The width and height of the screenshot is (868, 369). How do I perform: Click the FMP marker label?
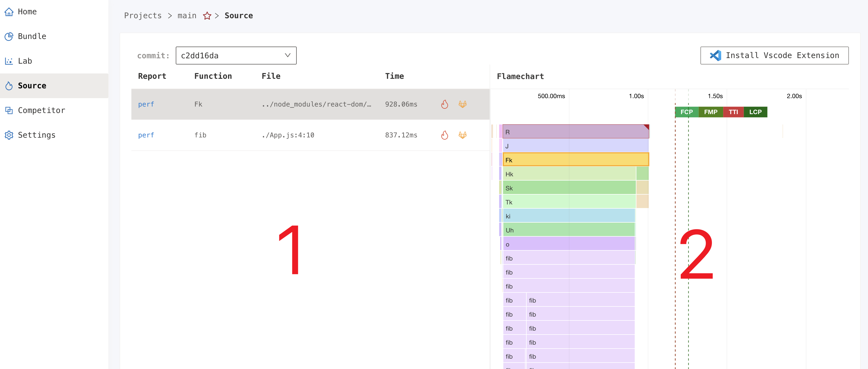tap(711, 112)
